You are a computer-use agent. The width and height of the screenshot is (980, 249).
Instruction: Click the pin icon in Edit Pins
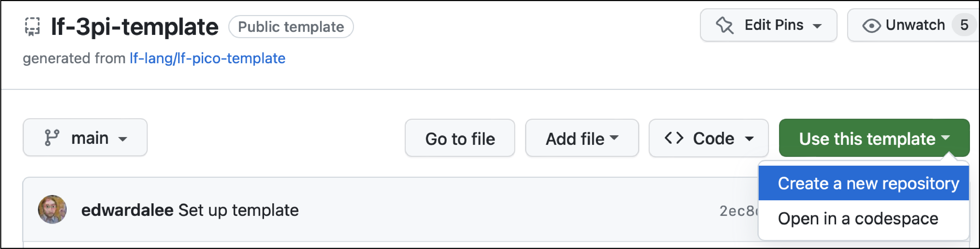pyautogui.click(x=724, y=26)
